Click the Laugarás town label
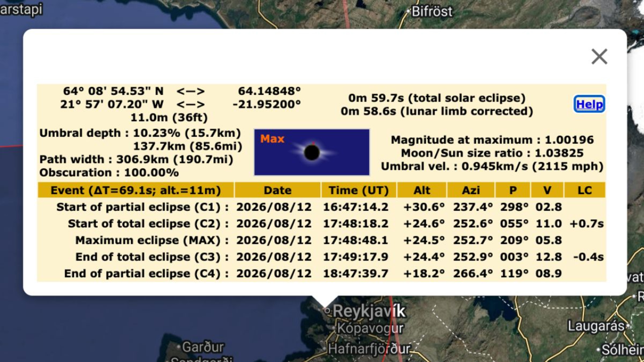Image resolution: width=644 pixels, height=362 pixels. point(596,326)
